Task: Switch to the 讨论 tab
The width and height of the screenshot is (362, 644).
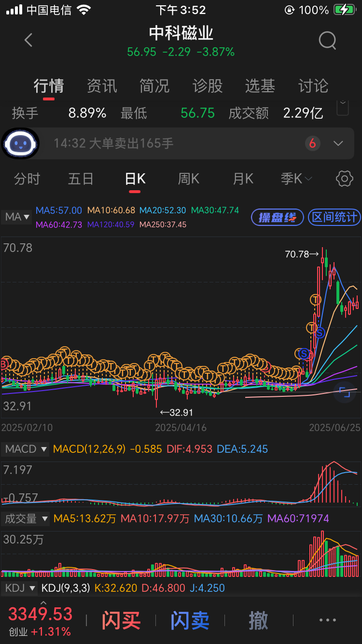Action: (x=313, y=86)
